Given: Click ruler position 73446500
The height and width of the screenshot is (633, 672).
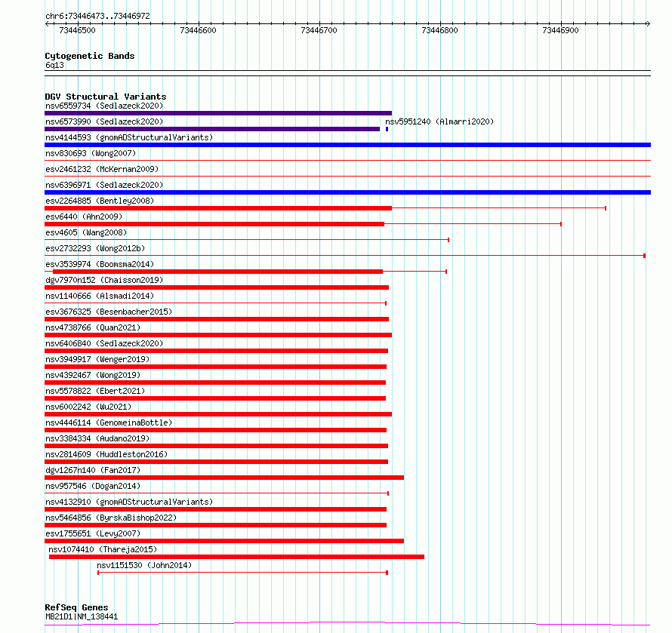Looking at the screenshot, I should pyautogui.click(x=78, y=30).
